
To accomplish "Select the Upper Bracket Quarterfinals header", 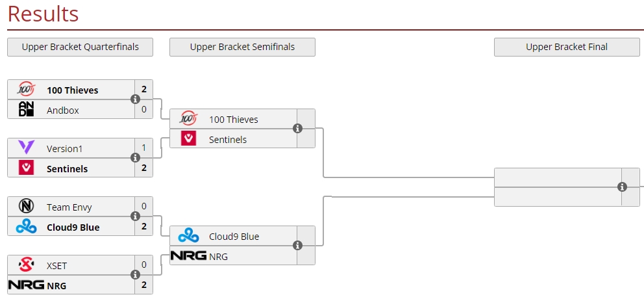I will click(80, 47).
